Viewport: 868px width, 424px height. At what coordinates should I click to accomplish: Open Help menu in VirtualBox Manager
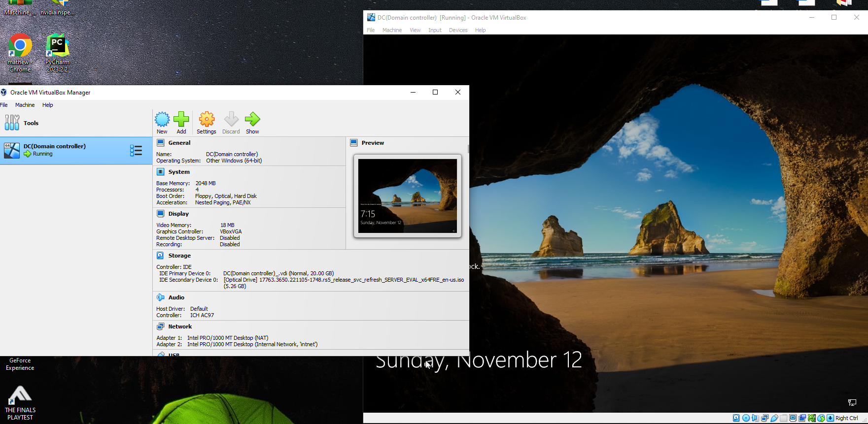tap(48, 105)
